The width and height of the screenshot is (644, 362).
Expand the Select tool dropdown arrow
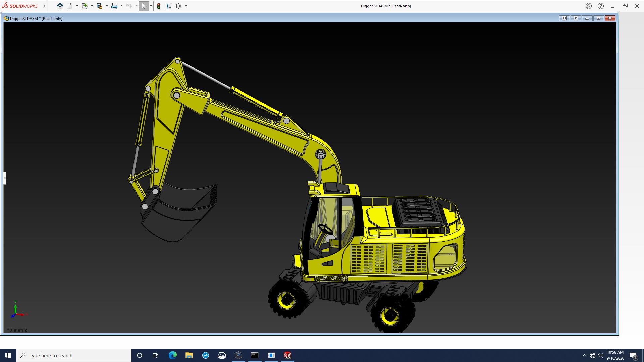pos(151,6)
